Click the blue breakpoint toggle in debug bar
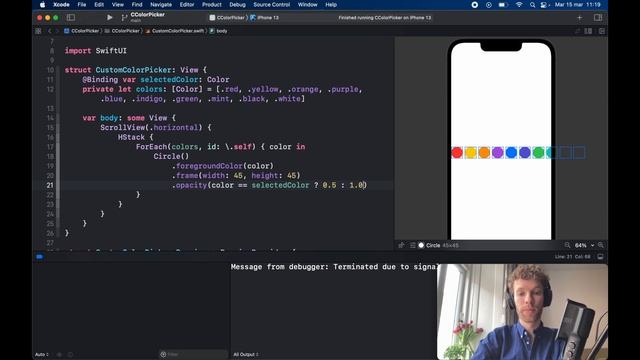Screen dimensions: 640x360 (40, 257)
